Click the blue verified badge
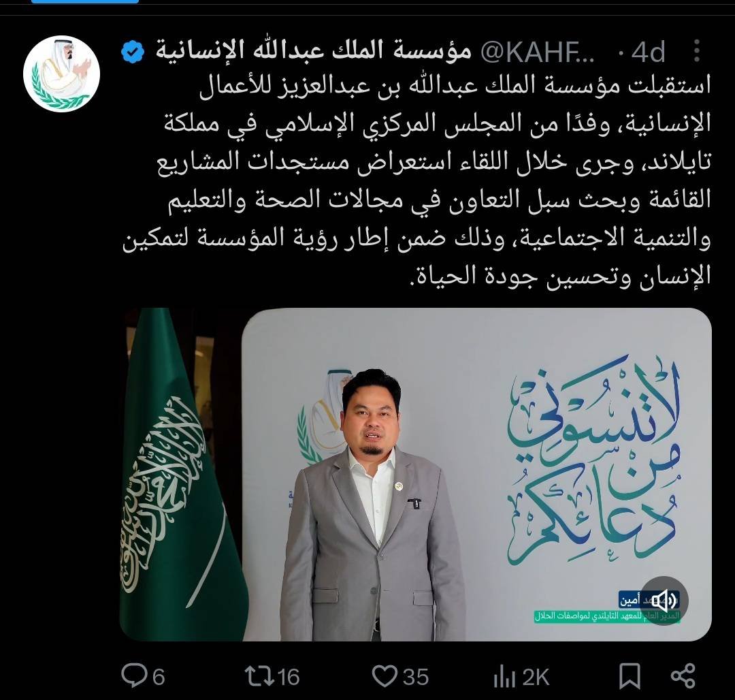The width and height of the screenshot is (735, 700). [x=133, y=50]
